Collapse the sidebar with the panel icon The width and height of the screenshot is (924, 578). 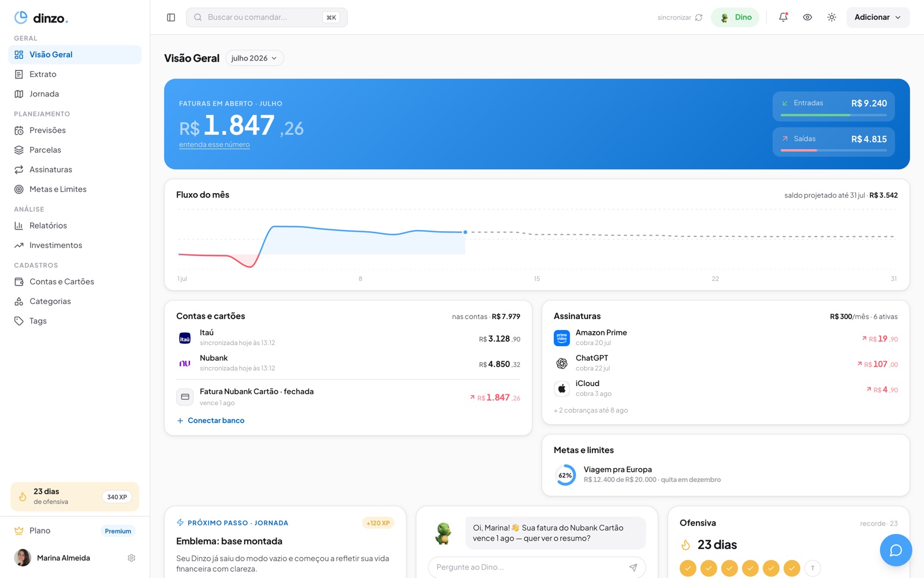(x=171, y=17)
